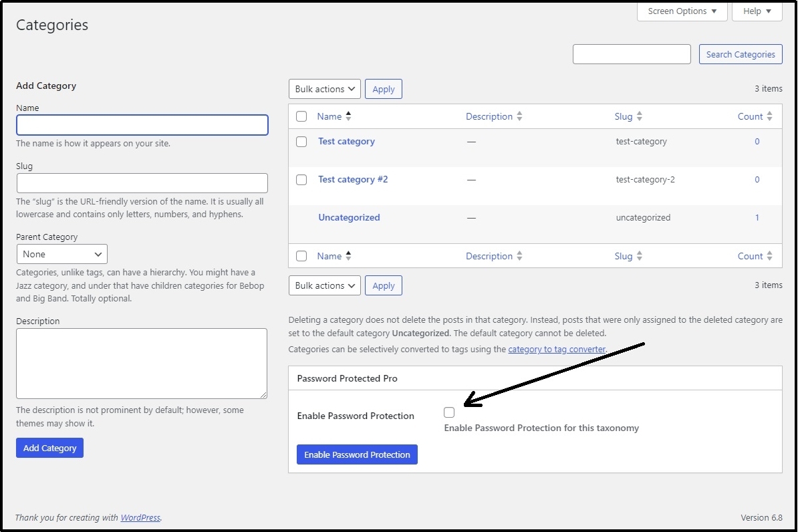798x532 pixels.
Task: Open the Parent Category dropdown
Action: (61, 254)
